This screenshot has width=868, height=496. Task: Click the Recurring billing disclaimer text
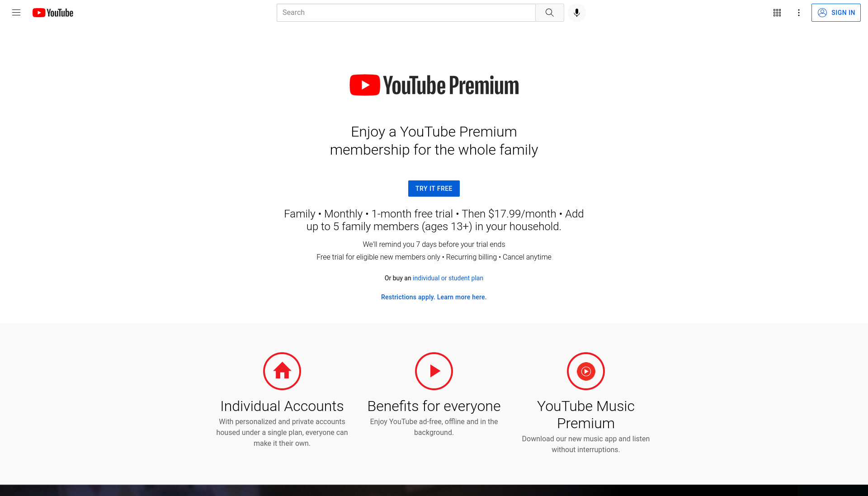(x=434, y=257)
